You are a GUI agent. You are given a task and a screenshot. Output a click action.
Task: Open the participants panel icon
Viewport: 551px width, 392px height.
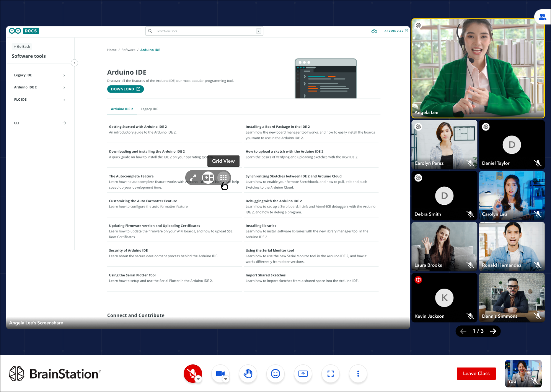pyautogui.click(x=543, y=17)
